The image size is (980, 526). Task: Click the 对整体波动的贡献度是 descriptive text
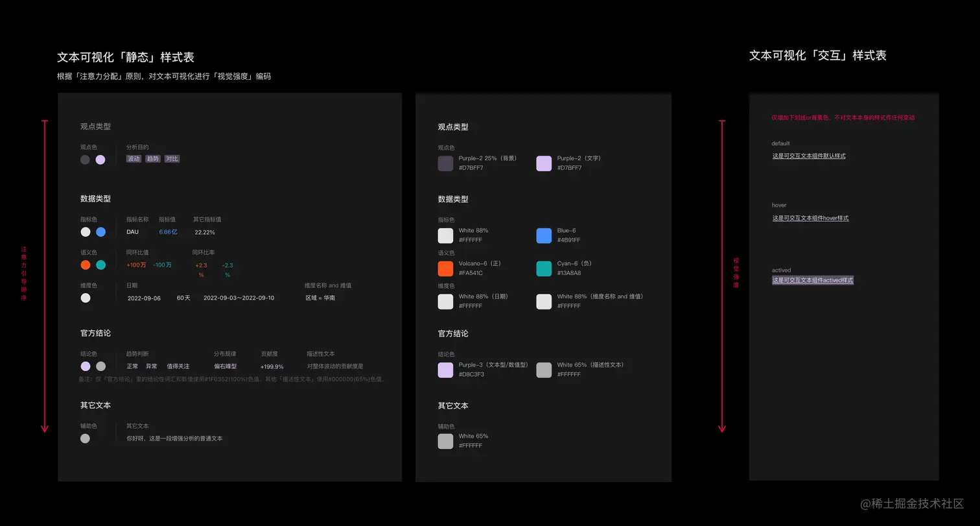click(335, 366)
